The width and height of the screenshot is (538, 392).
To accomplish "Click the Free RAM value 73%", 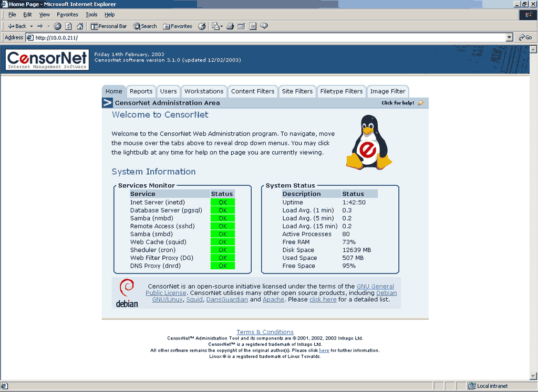I will 349,242.
